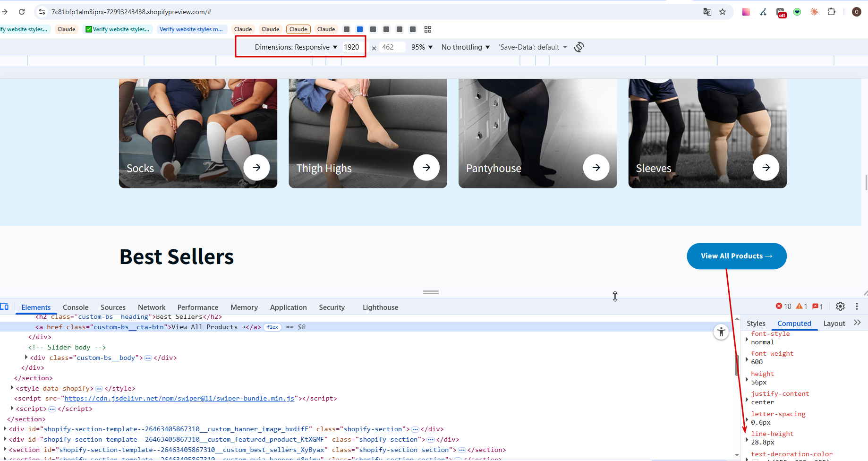
Task: Click the accessibility tree toggle button
Action: click(x=721, y=332)
